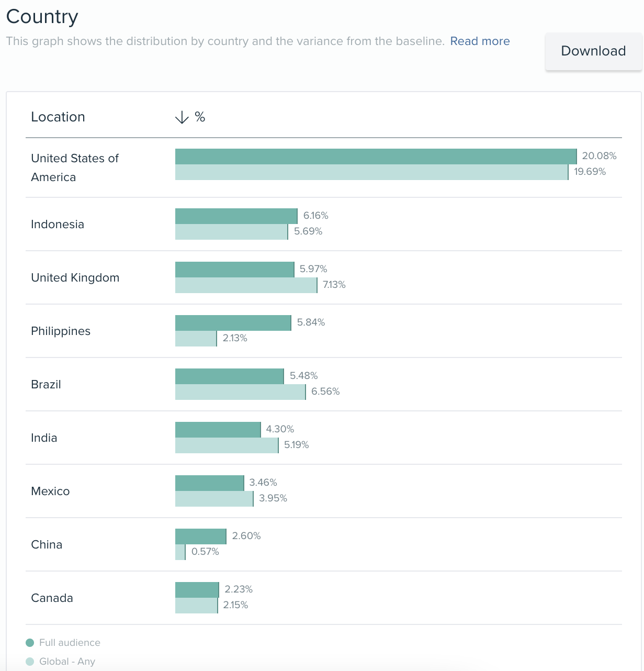Sort by the % column header

pyautogui.click(x=200, y=117)
